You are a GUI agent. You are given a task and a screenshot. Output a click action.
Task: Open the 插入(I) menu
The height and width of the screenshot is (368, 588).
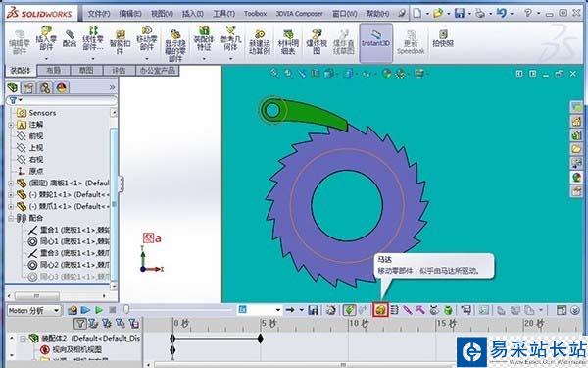193,14
